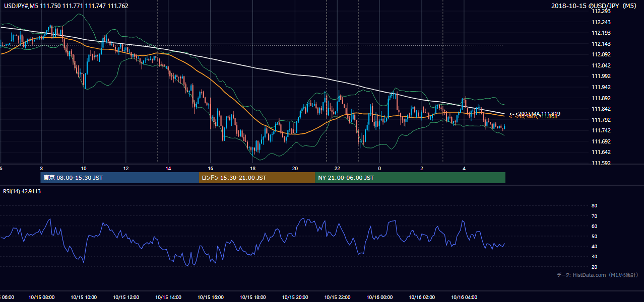Select the NY 21:00-06:00 JST session bar
Image resolution: width=644 pixels, height=302 pixels.
click(x=410, y=178)
